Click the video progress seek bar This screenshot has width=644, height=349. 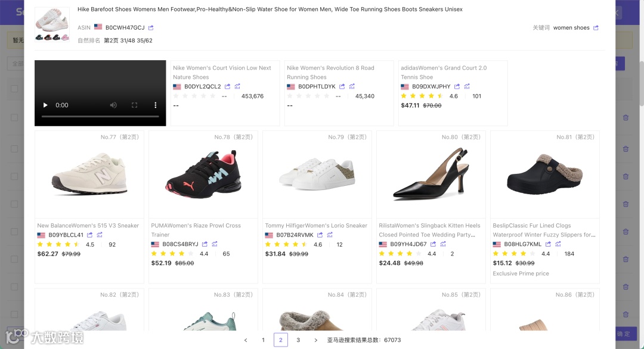click(x=100, y=117)
